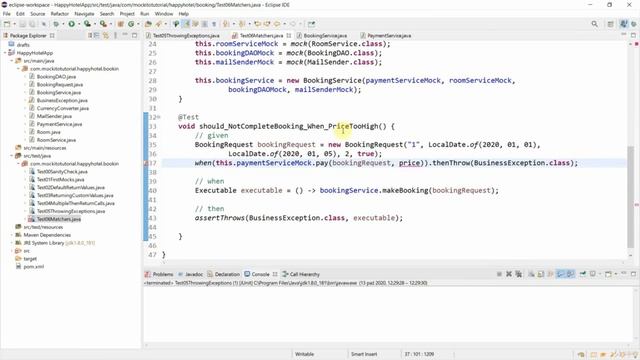The image size is (640, 360).
Task: Open the Window menu
Action: (x=164, y=13)
